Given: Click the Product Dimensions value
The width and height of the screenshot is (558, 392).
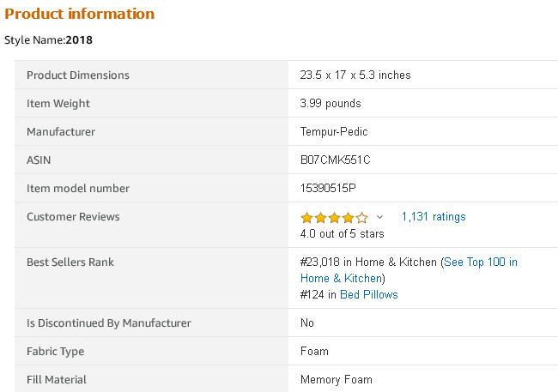Looking at the screenshot, I should click(x=355, y=75).
